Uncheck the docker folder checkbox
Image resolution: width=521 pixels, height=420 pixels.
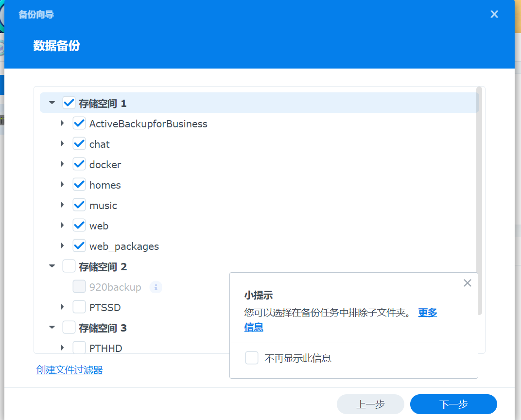(79, 164)
